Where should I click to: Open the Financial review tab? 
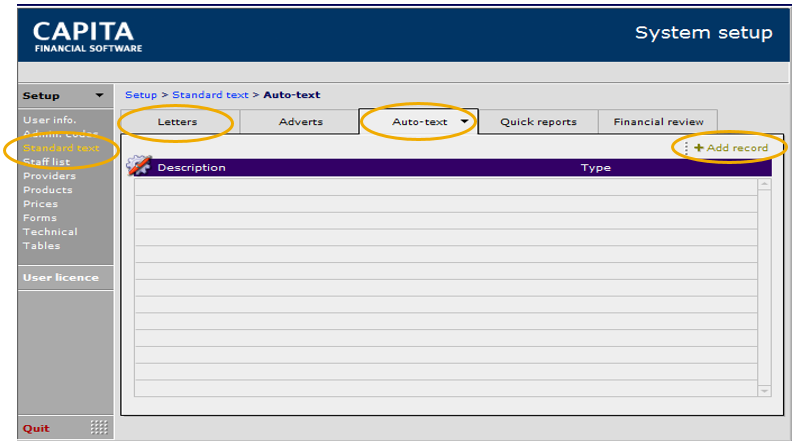pyautogui.click(x=658, y=122)
